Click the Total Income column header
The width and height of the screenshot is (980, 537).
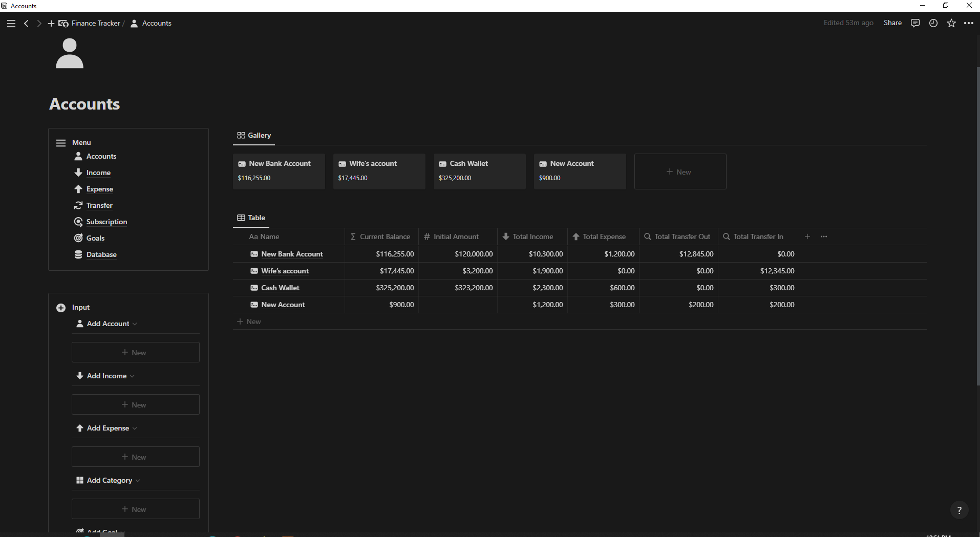coord(532,237)
